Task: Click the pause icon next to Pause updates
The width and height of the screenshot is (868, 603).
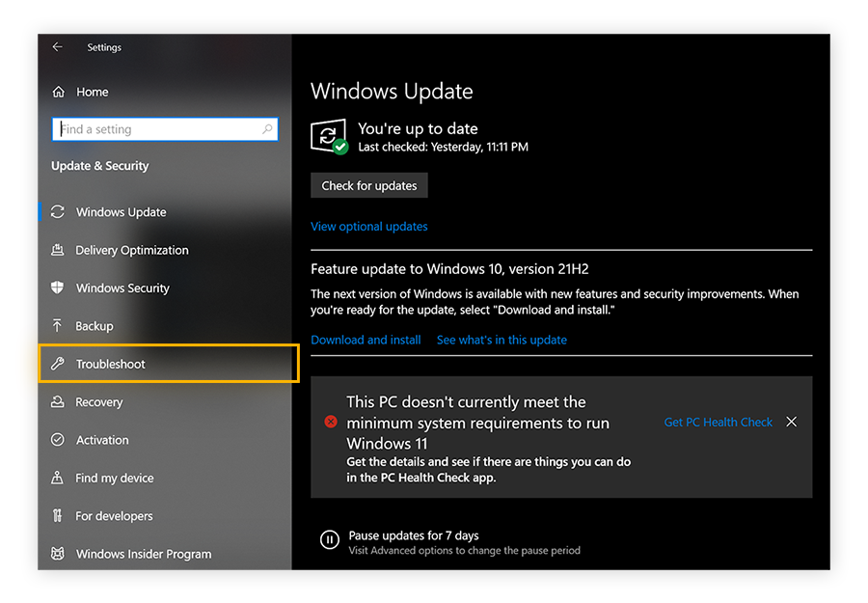Action: tap(331, 539)
